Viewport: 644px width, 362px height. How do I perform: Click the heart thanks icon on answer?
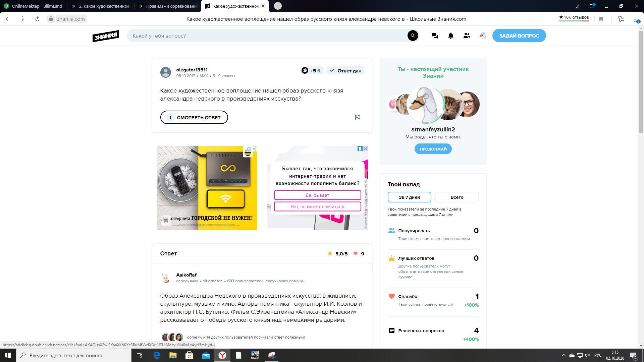pos(356,254)
